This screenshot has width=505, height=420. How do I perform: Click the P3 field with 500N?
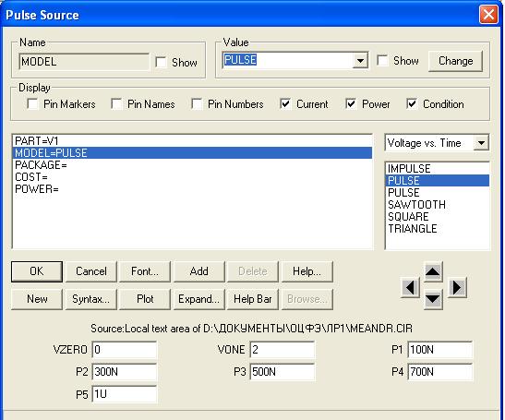283,372
